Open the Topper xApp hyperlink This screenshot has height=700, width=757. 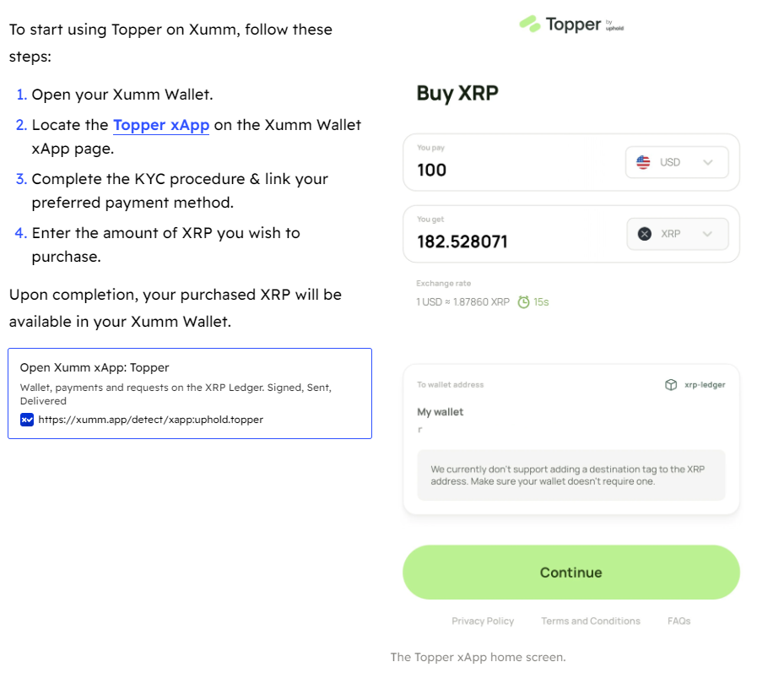(161, 125)
